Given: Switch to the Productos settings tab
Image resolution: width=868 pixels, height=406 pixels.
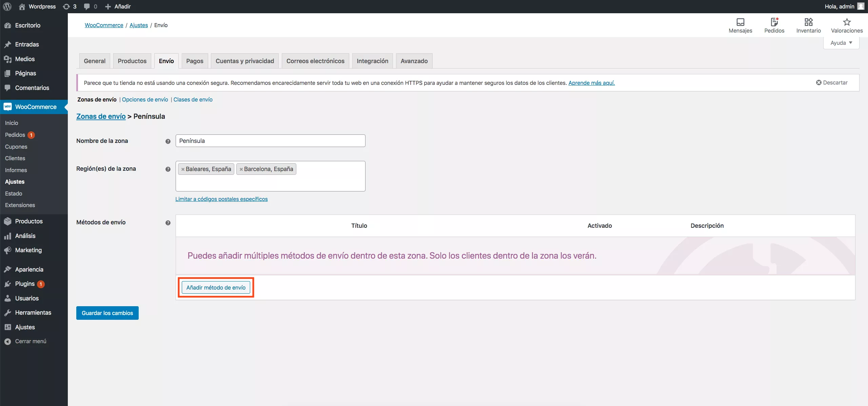Looking at the screenshot, I should click(132, 61).
